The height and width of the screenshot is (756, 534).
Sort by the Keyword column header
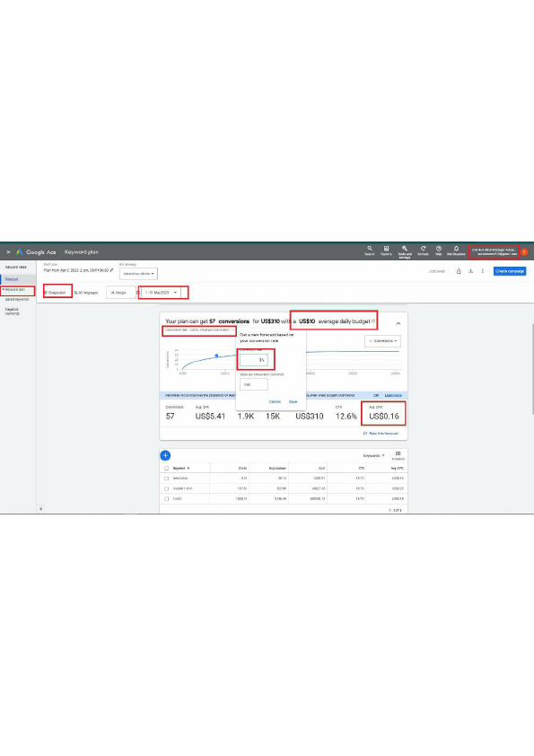coord(180,468)
